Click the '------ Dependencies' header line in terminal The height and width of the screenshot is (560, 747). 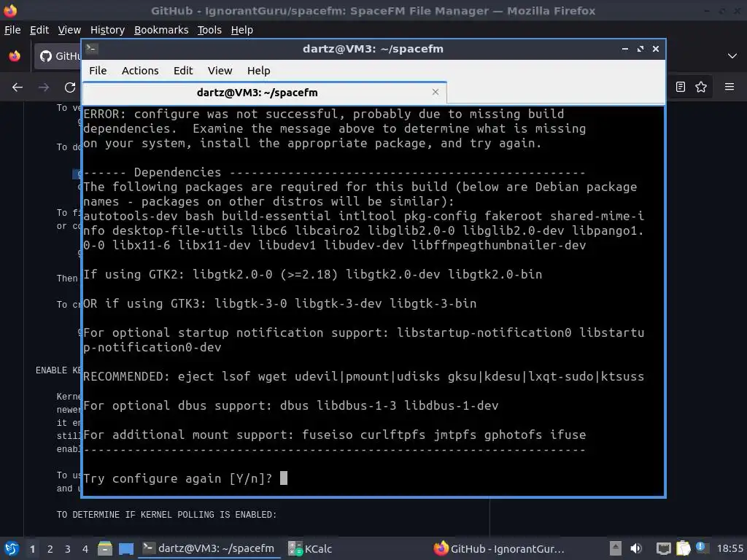334,172
